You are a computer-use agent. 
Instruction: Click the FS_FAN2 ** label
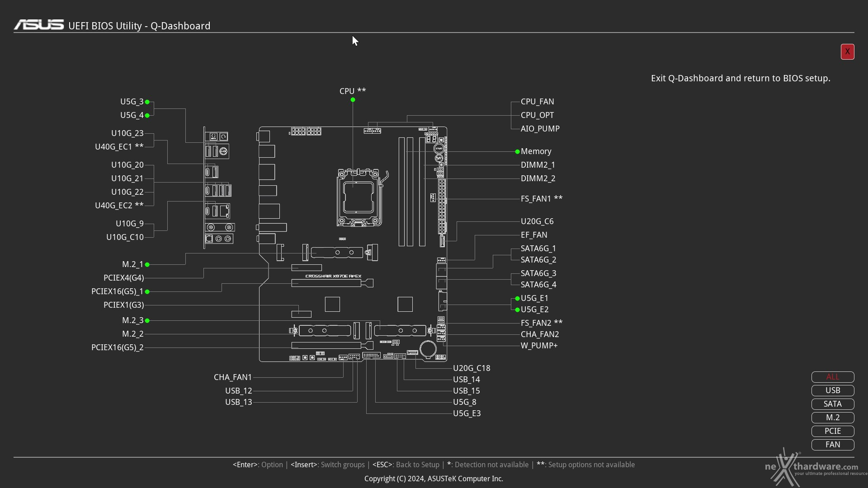click(542, 323)
